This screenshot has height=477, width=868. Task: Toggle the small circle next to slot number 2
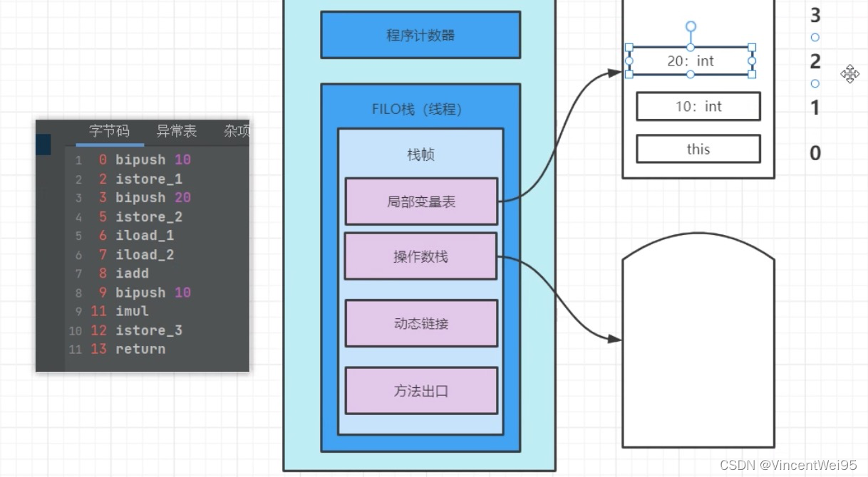(x=815, y=37)
